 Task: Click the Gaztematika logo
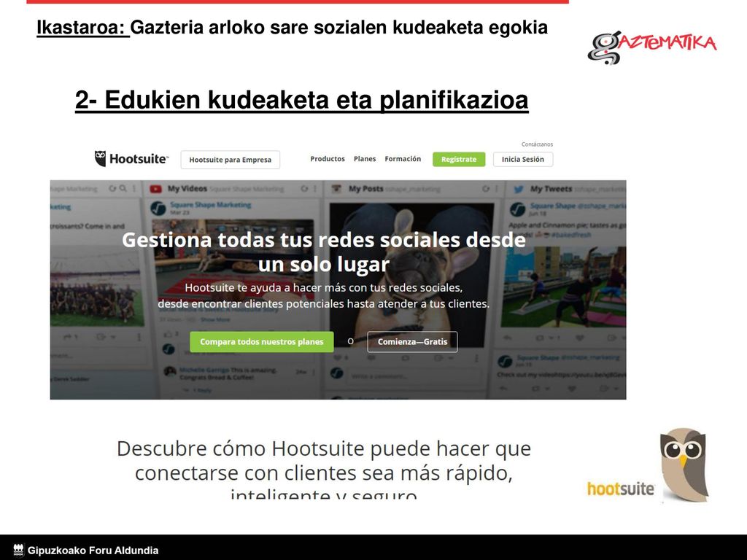pyautogui.click(x=651, y=47)
